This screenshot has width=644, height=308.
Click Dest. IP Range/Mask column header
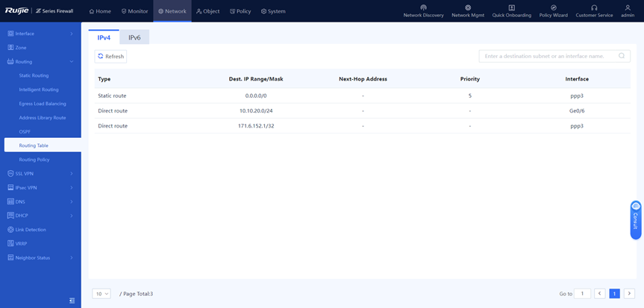point(256,79)
